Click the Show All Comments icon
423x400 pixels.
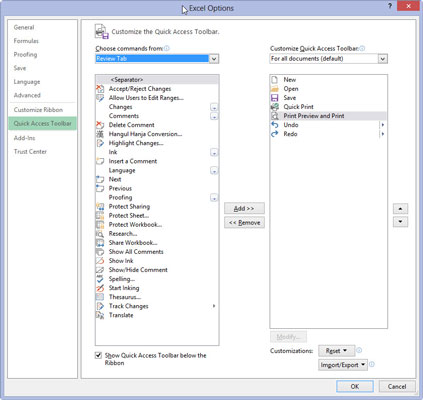(100, 252)
